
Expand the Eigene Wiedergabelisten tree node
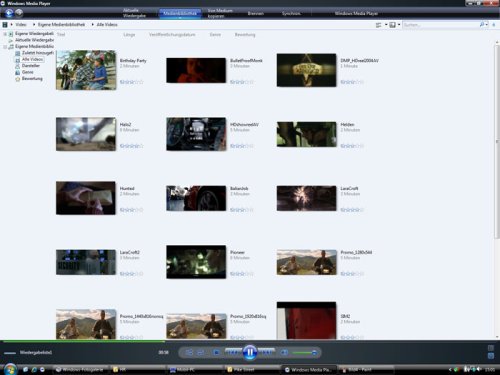(5, 34)
